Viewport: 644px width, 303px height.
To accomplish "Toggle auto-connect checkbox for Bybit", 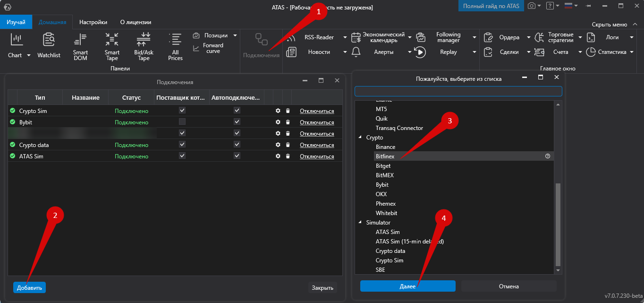I will click(x=237, y=121).
